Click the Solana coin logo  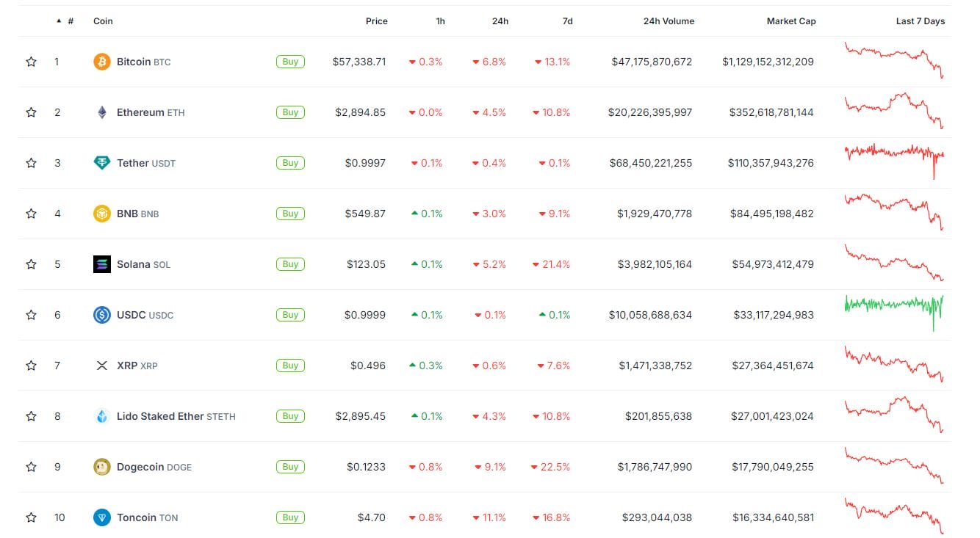pyautogui.click(x=102, y=264)
